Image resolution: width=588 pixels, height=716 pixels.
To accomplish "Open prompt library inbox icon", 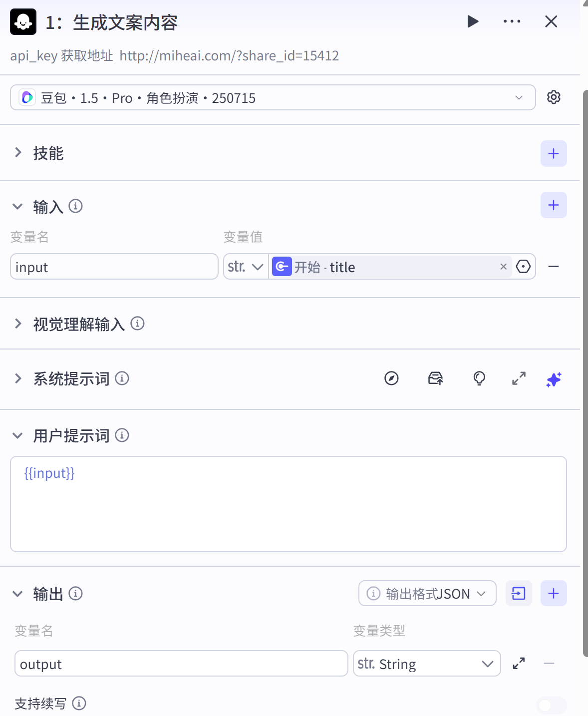I will [435, 378].
